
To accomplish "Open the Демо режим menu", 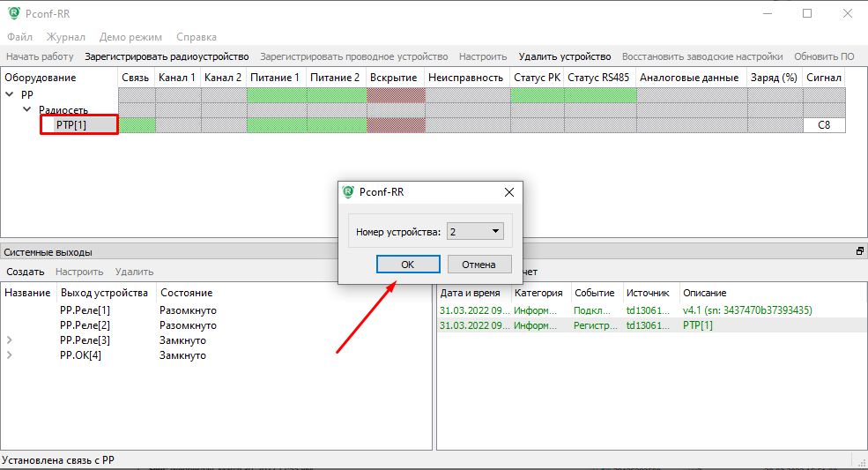I will point(130,37).
